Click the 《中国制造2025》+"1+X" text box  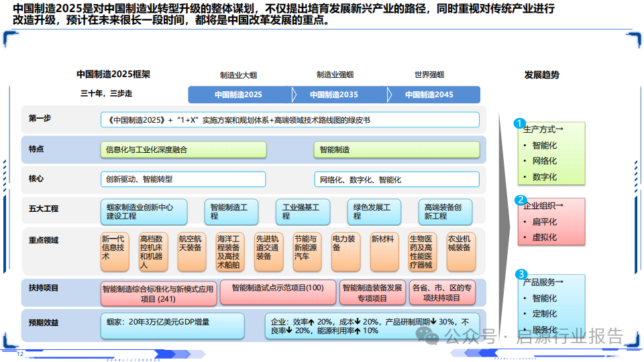(290, 120)
